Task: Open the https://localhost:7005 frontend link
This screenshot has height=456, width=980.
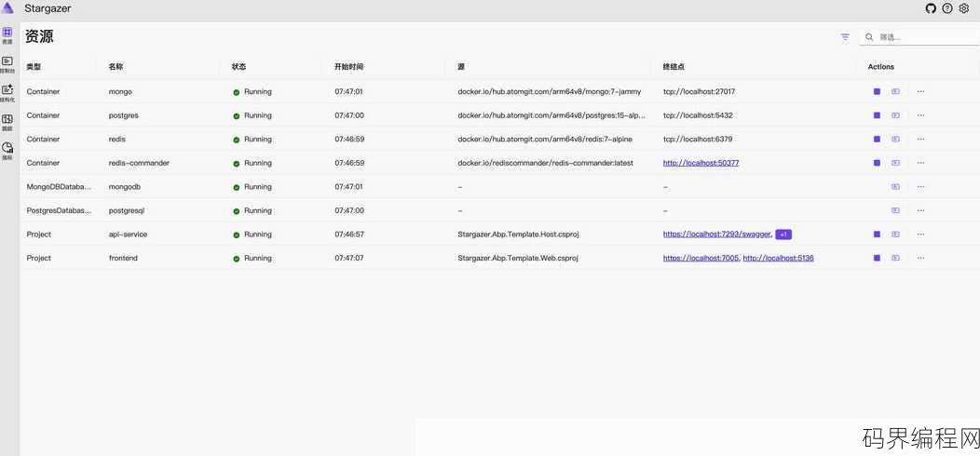Action: pyautogui.click(x=701, y=258)
